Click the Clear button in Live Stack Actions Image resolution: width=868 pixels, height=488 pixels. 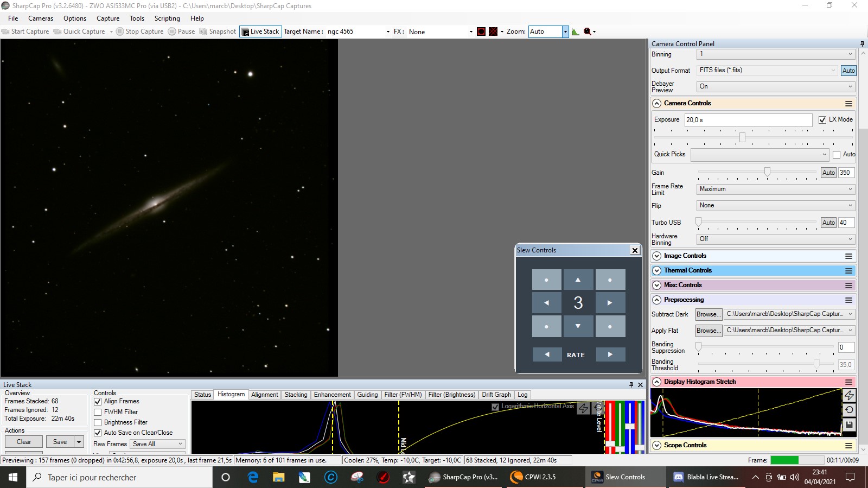pos(24,442)
